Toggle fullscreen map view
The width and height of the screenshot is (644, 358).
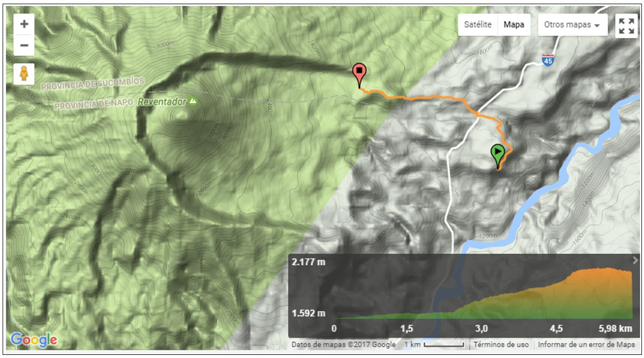click(x=626, y=26)
